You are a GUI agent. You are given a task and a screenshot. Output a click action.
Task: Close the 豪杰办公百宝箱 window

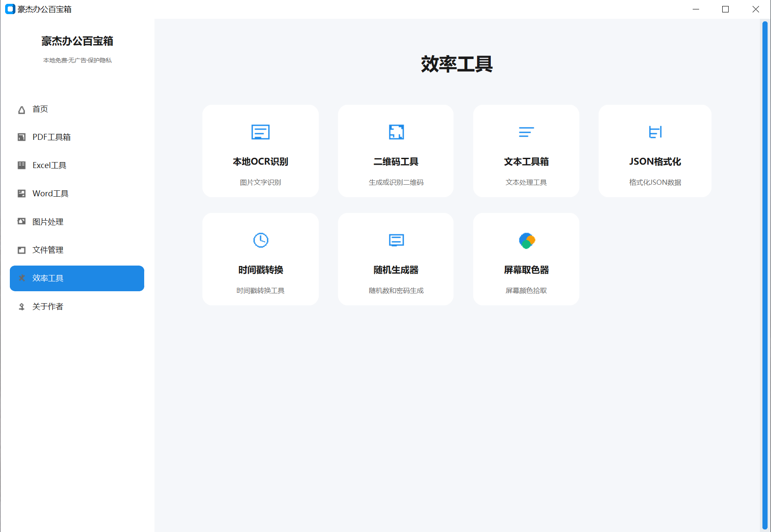(x=756, y=9)
